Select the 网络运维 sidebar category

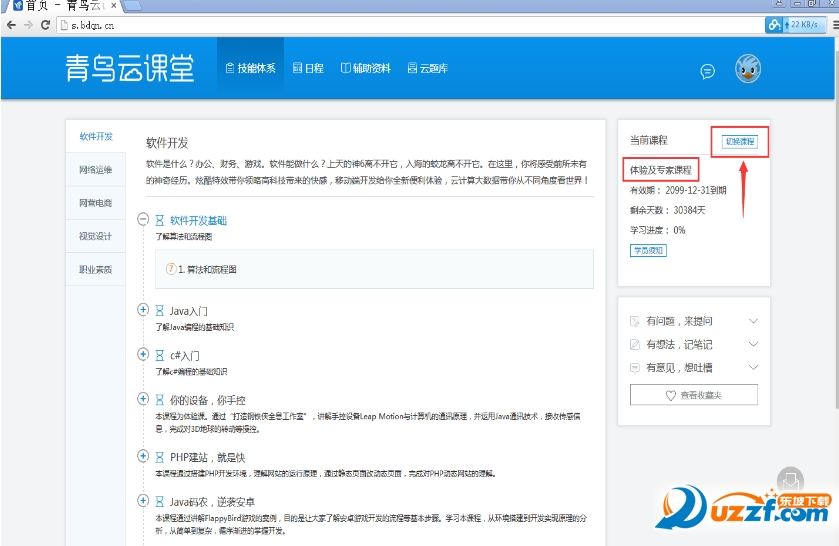96,170
